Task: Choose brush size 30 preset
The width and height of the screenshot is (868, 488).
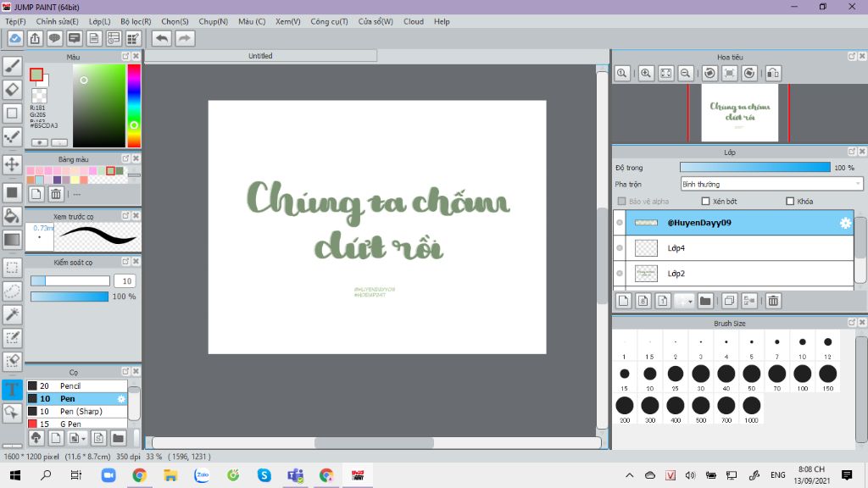Action: point(700,377)
